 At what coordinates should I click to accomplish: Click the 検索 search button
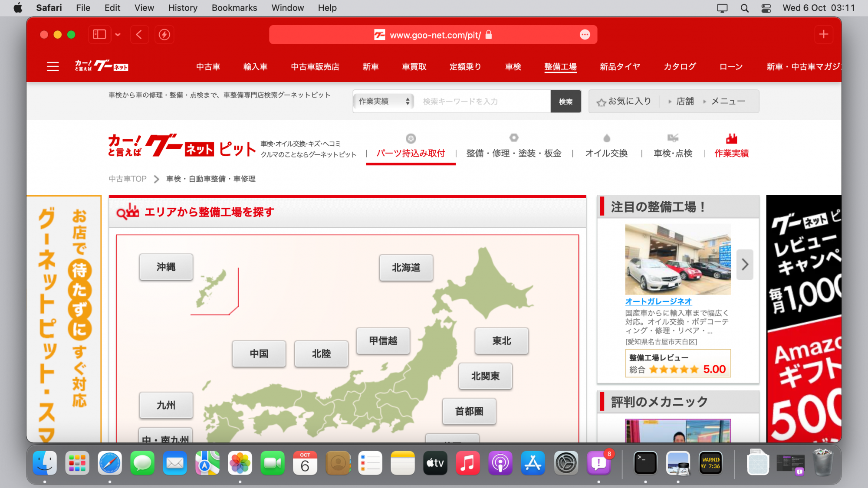tap(566, 101)
